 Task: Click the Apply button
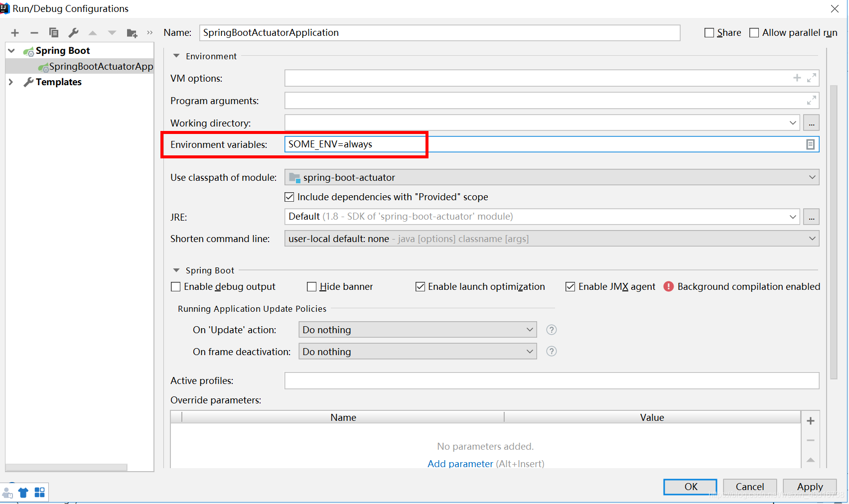click(x=810, y=487)
